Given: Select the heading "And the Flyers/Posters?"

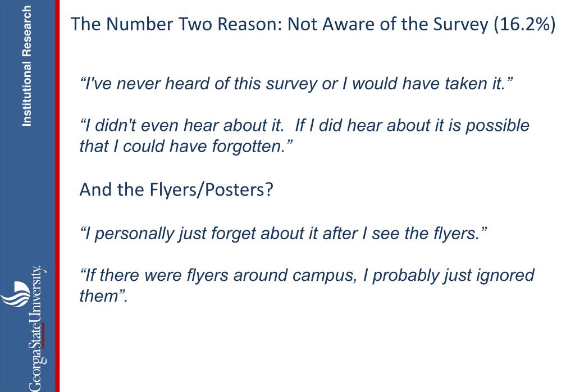Looking at the screenshot, I should pos(176,190).
